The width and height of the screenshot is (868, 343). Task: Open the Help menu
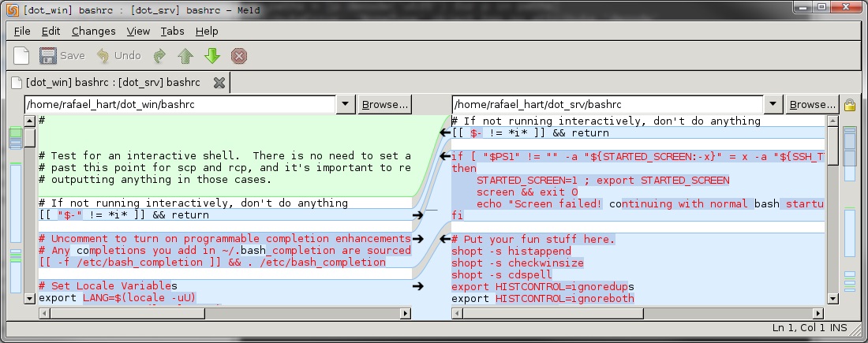[207, 31]
